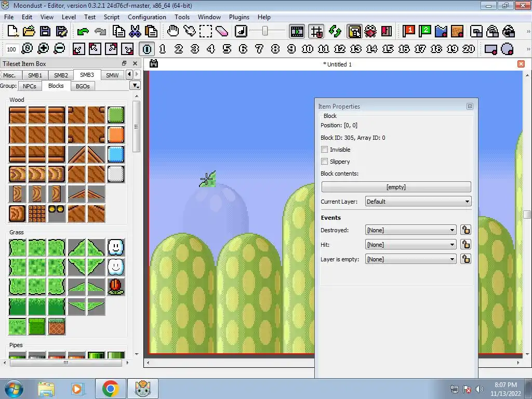The height and width of the screenshot is (399, 532).
Task: Click the tileset vertical scrollbar thumb
Action: 136,127
